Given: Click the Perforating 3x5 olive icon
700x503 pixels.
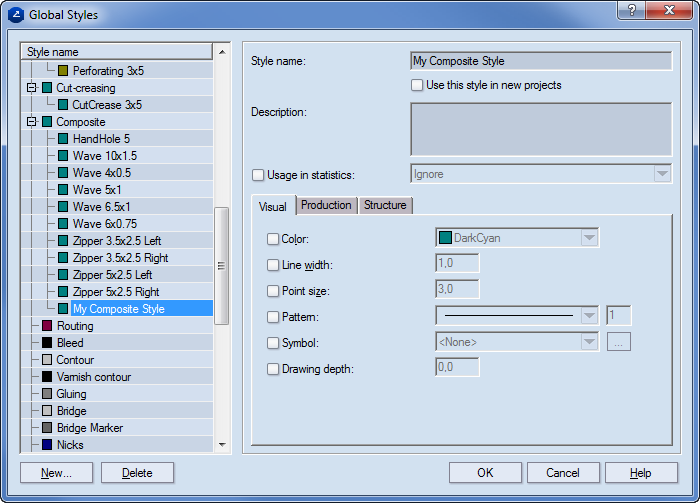Looking at the screenshot, I should (x=63, y=71).
